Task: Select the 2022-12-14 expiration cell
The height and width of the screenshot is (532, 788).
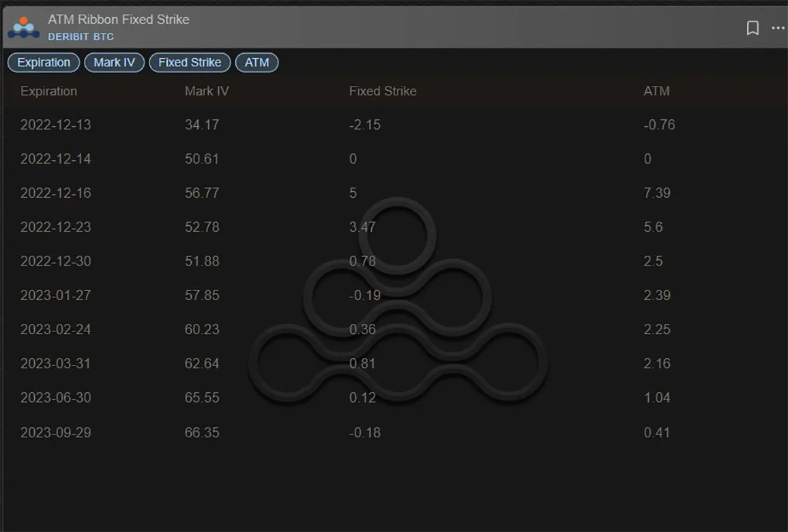Action: click(x=56, y=159)
